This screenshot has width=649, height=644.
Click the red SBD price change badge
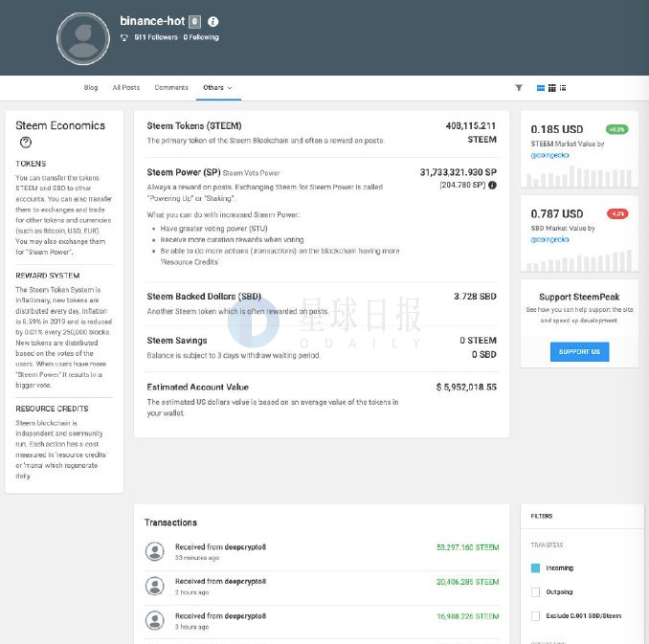click(x=617, y=214)
